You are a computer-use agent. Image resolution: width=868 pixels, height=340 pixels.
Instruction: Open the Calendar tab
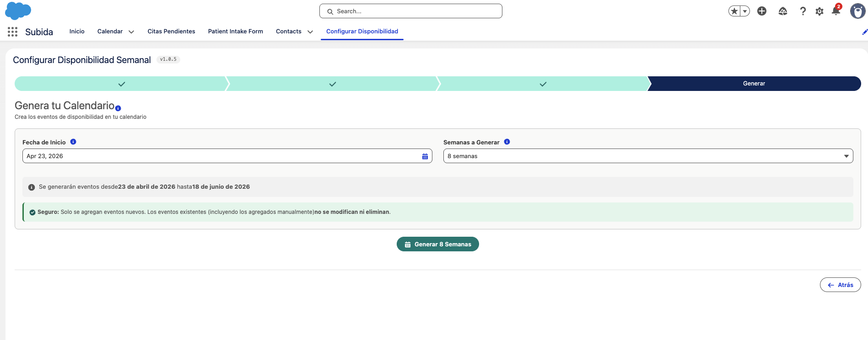(x=110, y=32)
